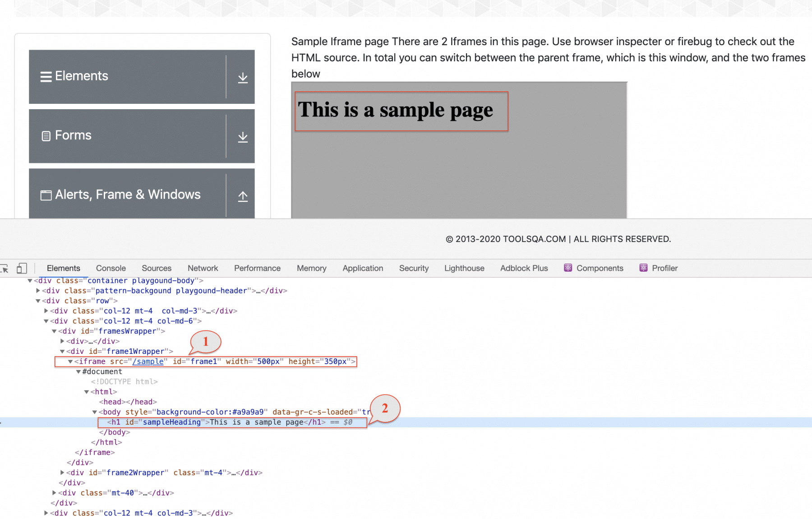Screen dimensions: 812x519
Task: Collapse the framesWrapper div in the DOM tree
Action: coord(54,331)
